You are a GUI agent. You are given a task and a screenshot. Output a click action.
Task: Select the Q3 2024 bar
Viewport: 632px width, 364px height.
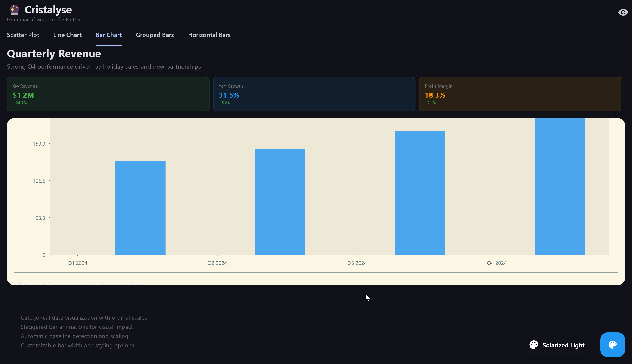tap(420, 192)
